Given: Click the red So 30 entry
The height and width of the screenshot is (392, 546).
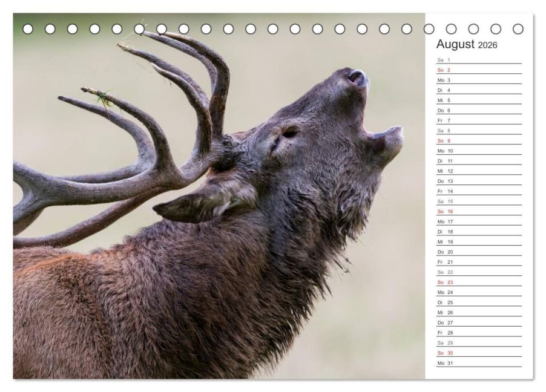Looking at the screenshot, I should point(478,353).
